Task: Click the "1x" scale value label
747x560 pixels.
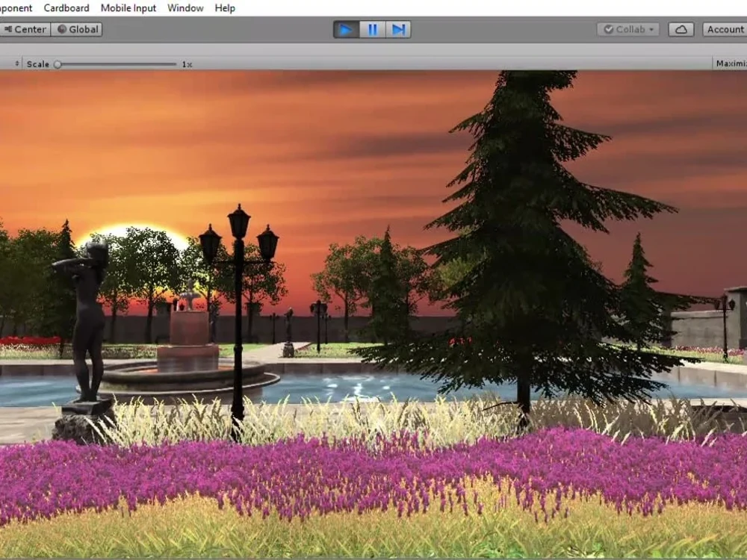Action: 187,64
